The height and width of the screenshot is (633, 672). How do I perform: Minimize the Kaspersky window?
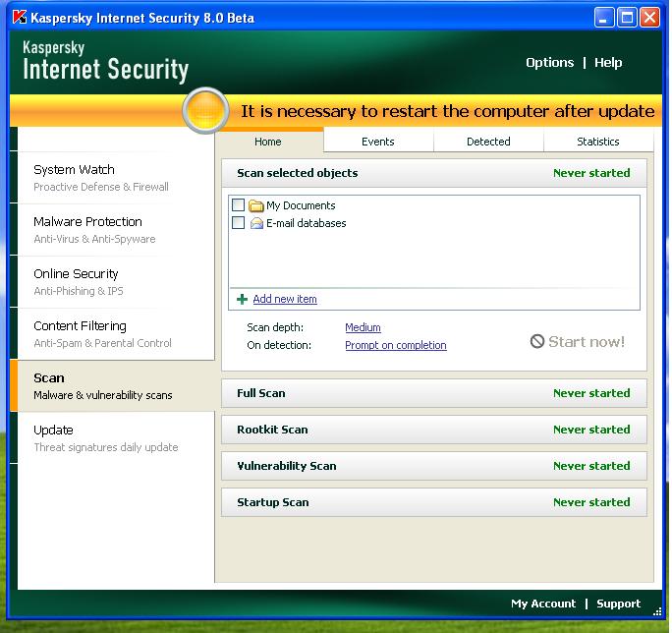point(604,18)
